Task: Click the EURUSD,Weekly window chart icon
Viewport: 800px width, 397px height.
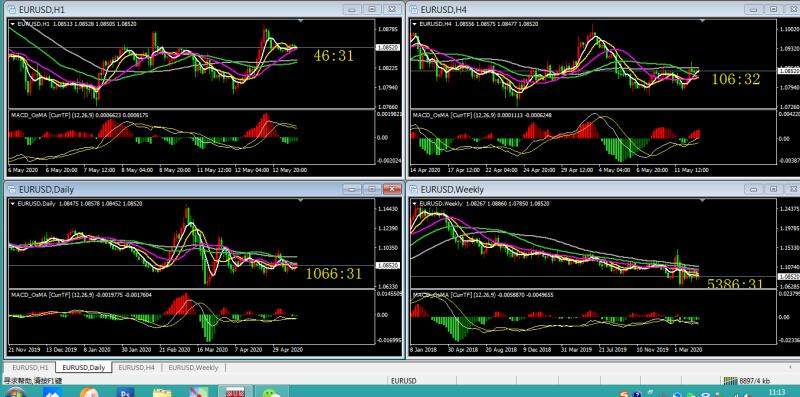Action: point(413,189)
